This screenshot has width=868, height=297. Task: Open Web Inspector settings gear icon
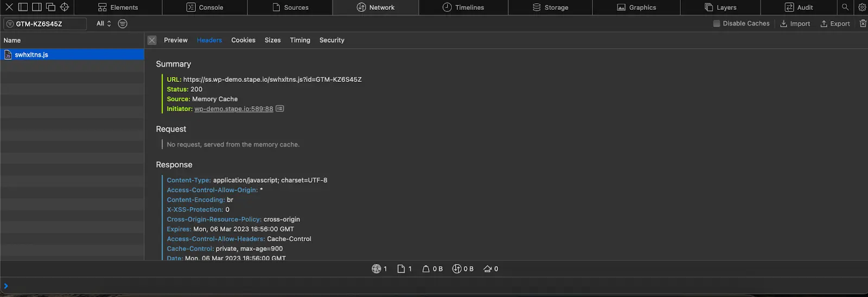click(861, 7)
